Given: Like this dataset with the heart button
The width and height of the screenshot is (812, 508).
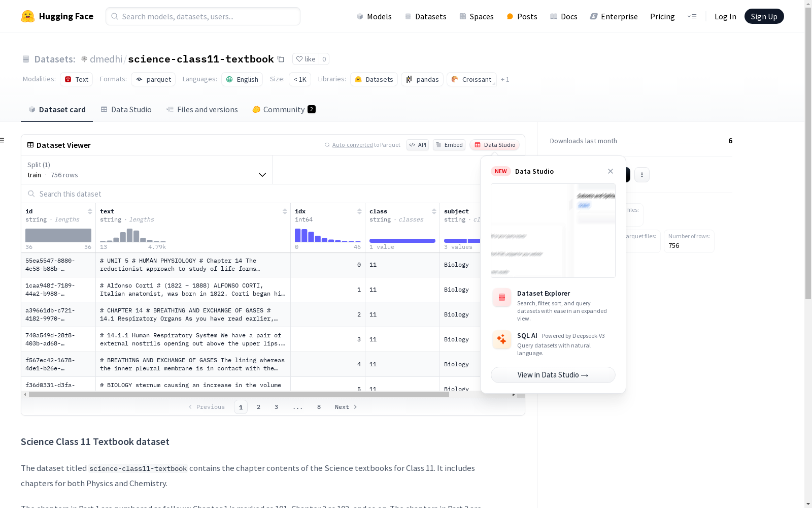Looking at the screenshot, I should [x=306, y=59].
